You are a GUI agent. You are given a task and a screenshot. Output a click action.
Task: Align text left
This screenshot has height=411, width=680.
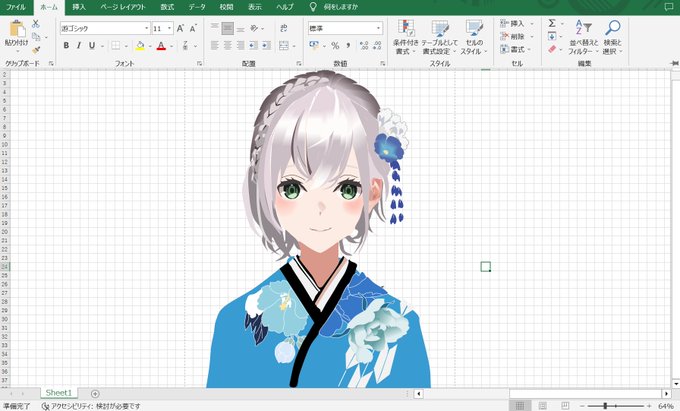tap(215, 45)
